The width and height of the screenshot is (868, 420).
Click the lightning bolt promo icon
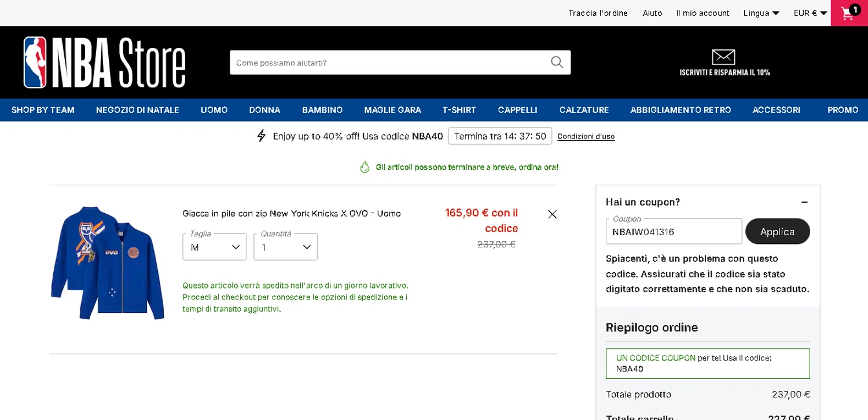262,136
